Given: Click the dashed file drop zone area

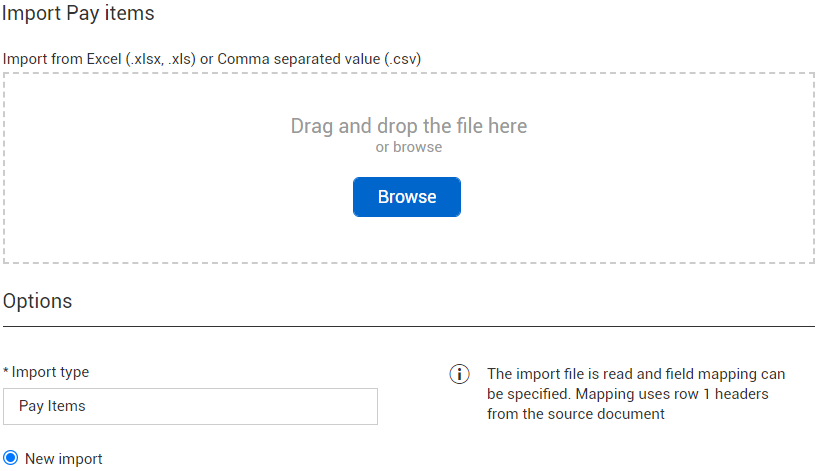Looking at the screenshot, I should [x=408, y=168].
